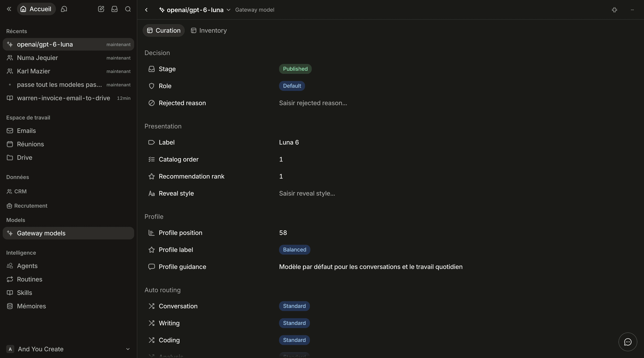
Task: Expand the openai/gpt-6-luna title dropdown chevron
Action: (228, 10)
